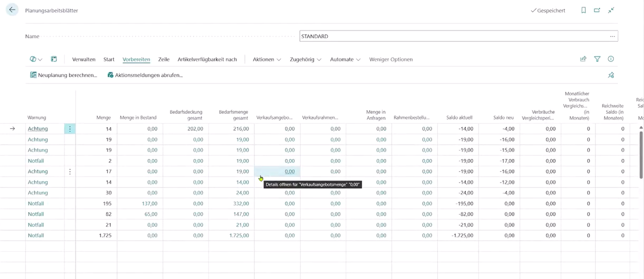The height and width of the screenshot is (279, 644).
Task: Click the share icon
Action: (583, 59)
